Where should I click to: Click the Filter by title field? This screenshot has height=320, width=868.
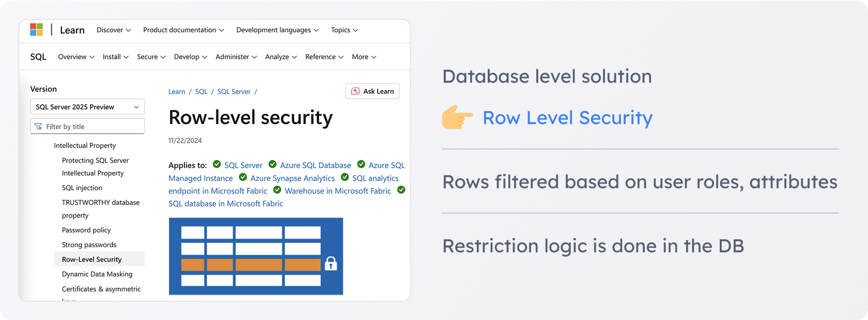point(87,126)
